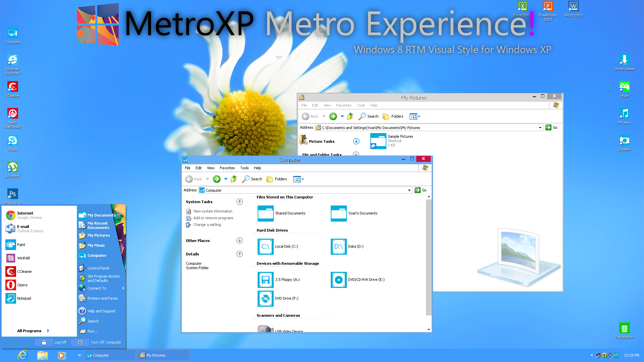Image resolution: width=644 pixels, height=362 pixels.
Task: Click Forward arrow in Computer window
Action: click(x=217, y=179)
